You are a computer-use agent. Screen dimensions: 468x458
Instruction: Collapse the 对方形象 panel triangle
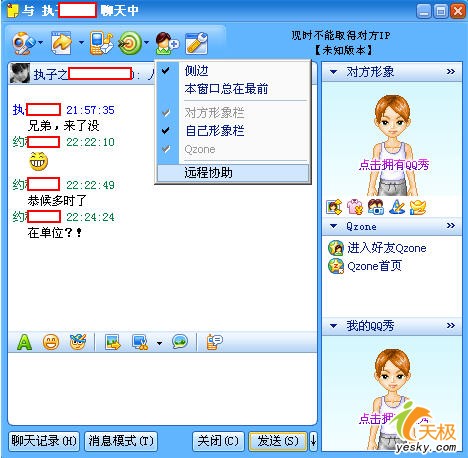[x=333, y=72]
